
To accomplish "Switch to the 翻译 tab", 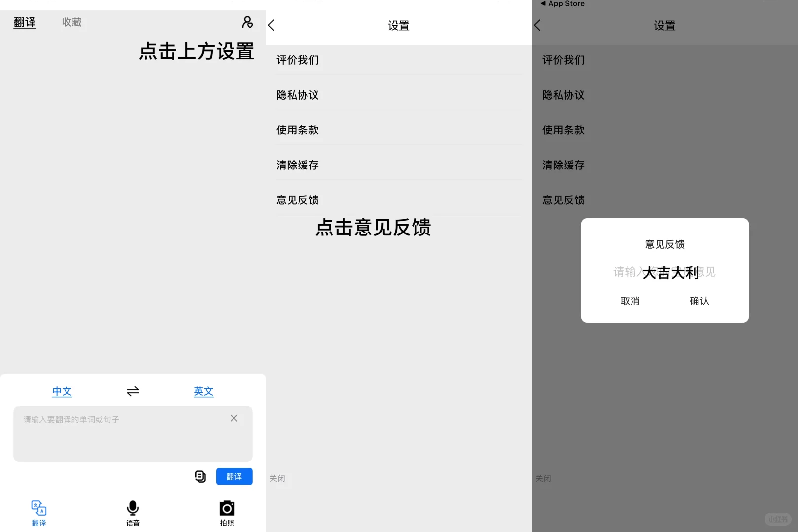I will pyautogui.click(x=25, y=22).
